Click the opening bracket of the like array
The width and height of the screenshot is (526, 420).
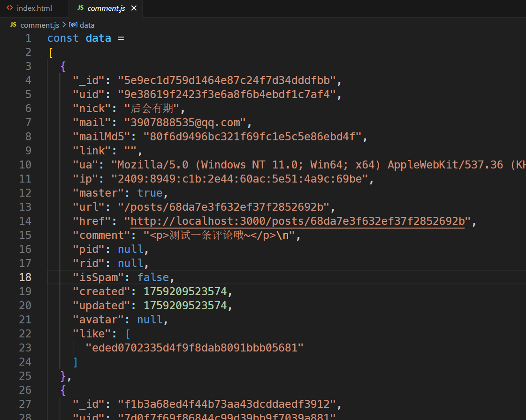[x=128, y=334]
